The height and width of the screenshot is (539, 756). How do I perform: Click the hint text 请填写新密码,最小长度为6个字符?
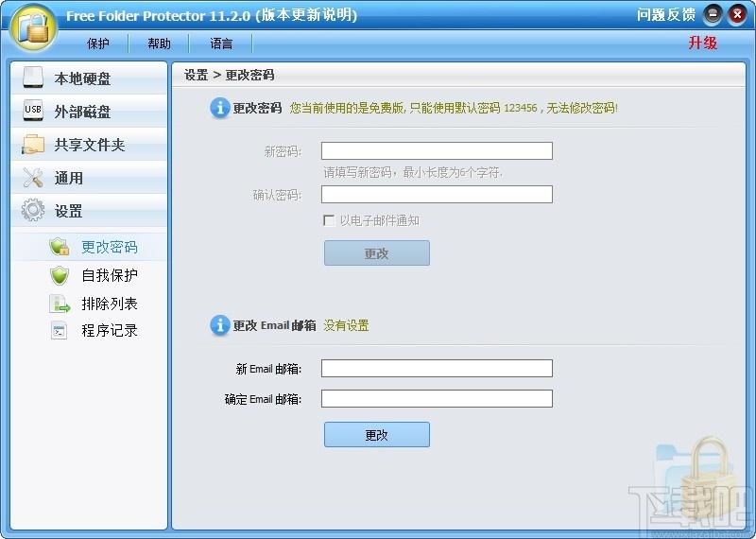[413, 172]
